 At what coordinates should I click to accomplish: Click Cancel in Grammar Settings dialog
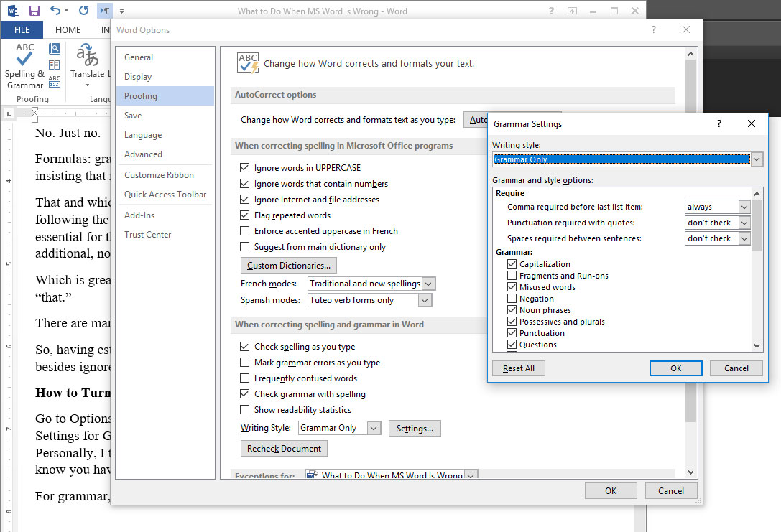tap(736, 368)
